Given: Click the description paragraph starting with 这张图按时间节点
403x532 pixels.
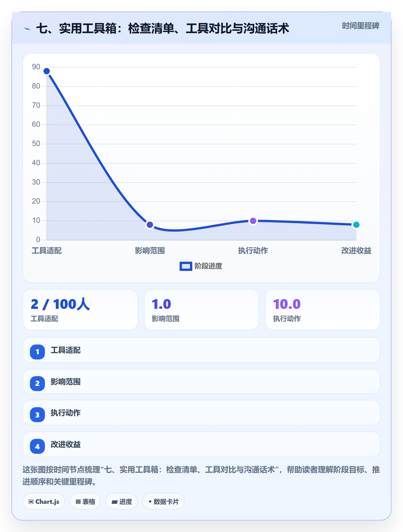Looking at the screenshot, I should (201, 476).
